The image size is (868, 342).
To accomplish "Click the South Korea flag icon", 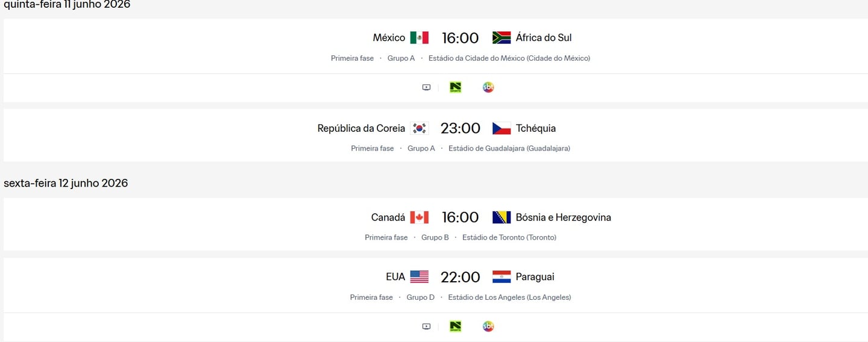I will click(420, 128).
